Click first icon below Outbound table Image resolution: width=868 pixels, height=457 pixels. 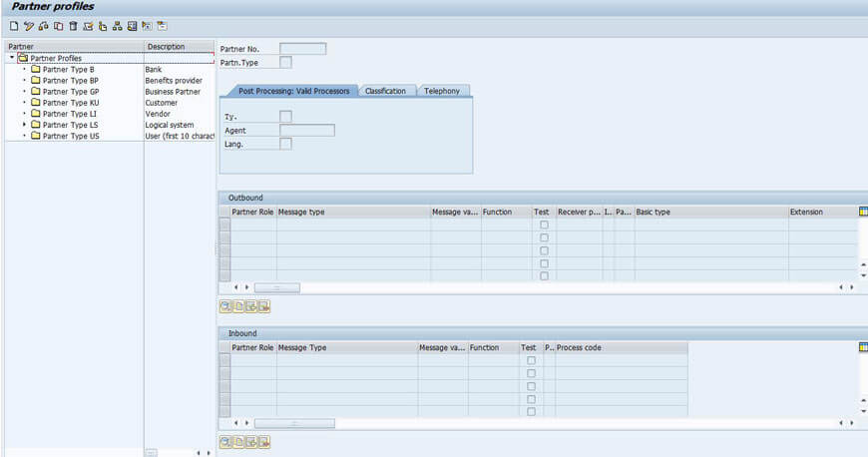[225, 306]
